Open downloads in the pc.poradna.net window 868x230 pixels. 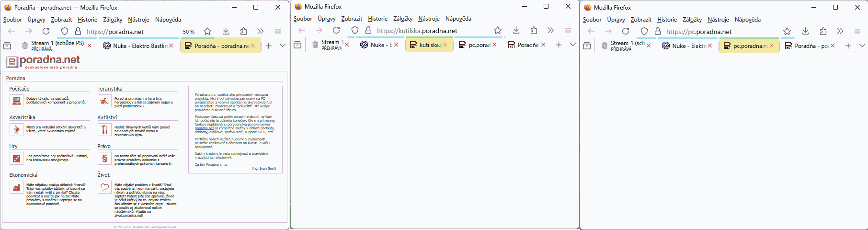805,31
